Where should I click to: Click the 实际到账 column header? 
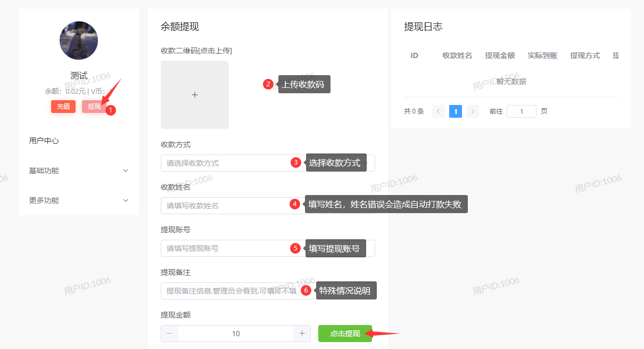(x=542, y=55)
